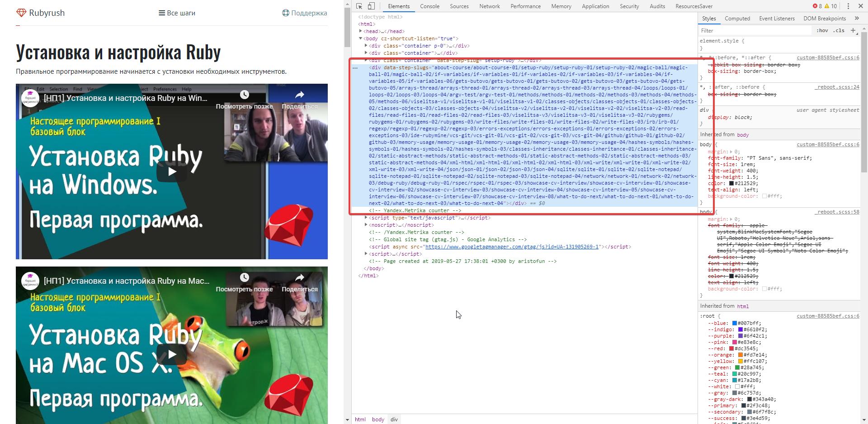Open the Application tab
Viewport: 868px width, 424px height.
[x=595, y=6]
